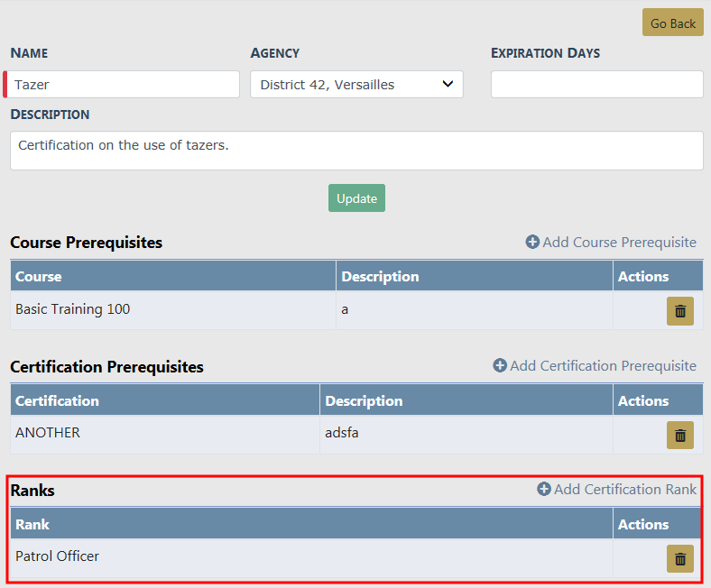Remove ANOTHER certification using trash icon
The image size is (711, 588).
coord(679,436)
